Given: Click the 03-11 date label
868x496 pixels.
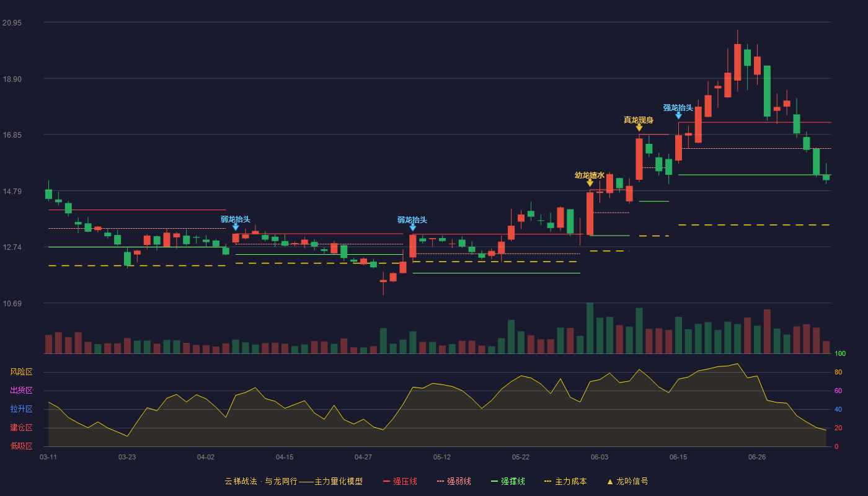Looking at the screenshot, I should 48,457.
